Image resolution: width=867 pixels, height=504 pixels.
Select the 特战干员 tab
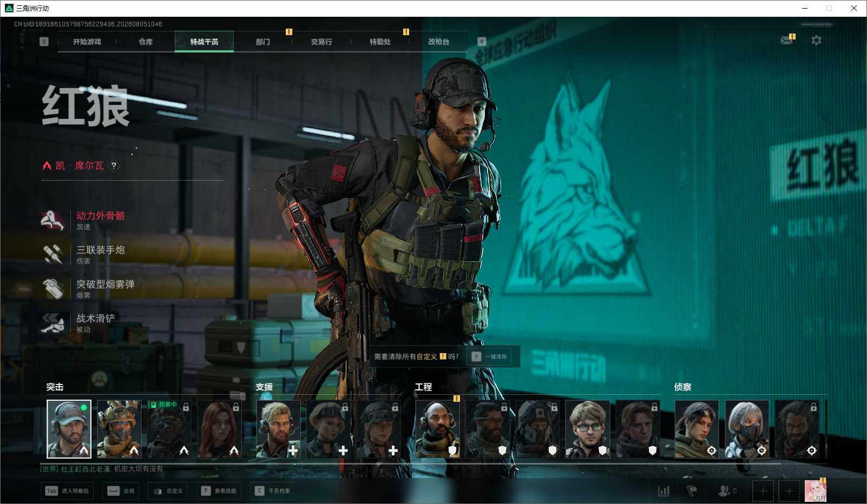point(204,42)
